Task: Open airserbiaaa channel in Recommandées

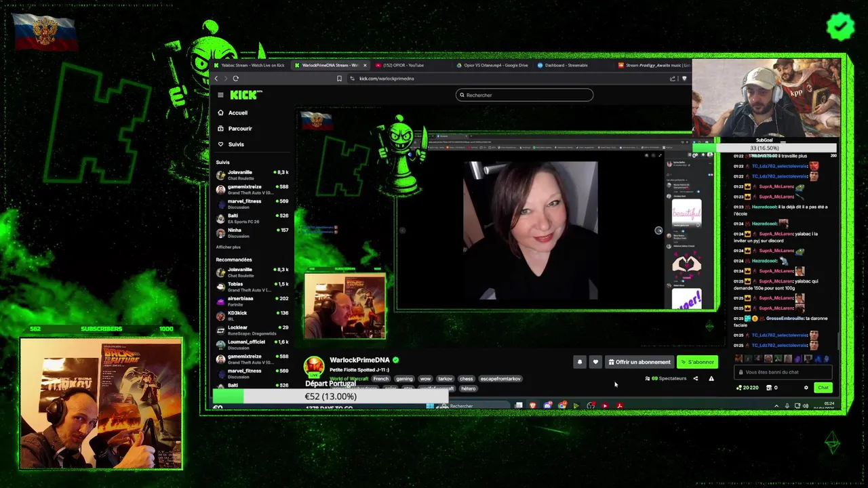Action: [x=252, y=301]
